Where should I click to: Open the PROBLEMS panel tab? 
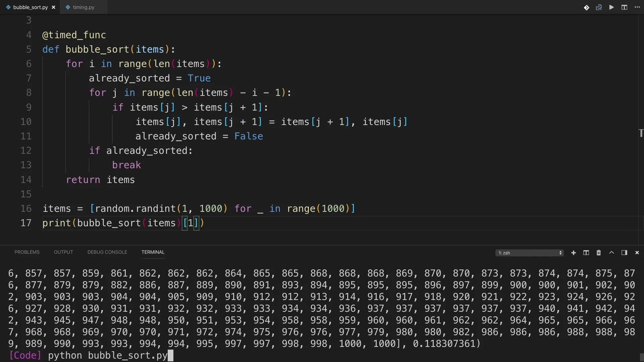point(27,252)
